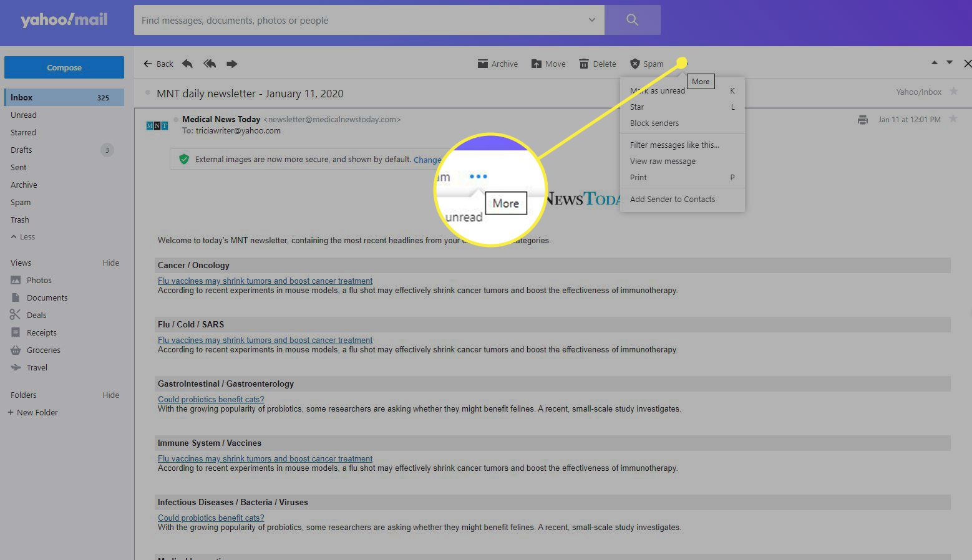
Task: Choose Block senders menu entry
Action: tap(682, 123)
